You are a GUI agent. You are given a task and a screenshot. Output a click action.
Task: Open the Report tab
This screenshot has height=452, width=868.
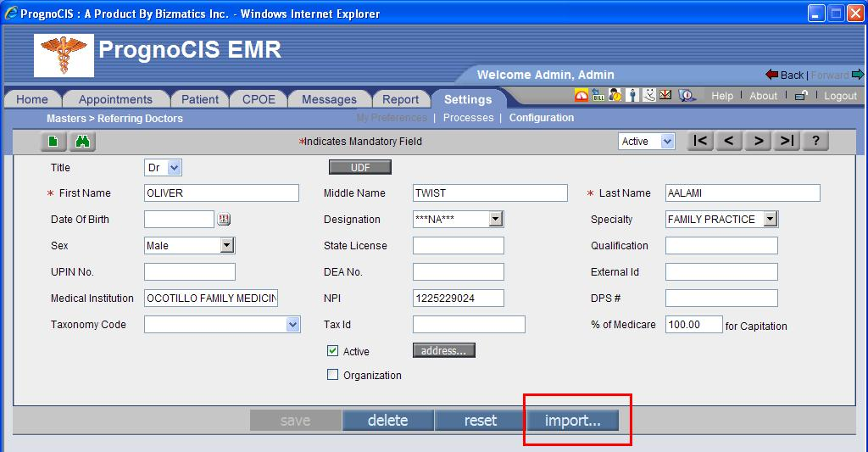pyautogui.click(x=400, y=99)
